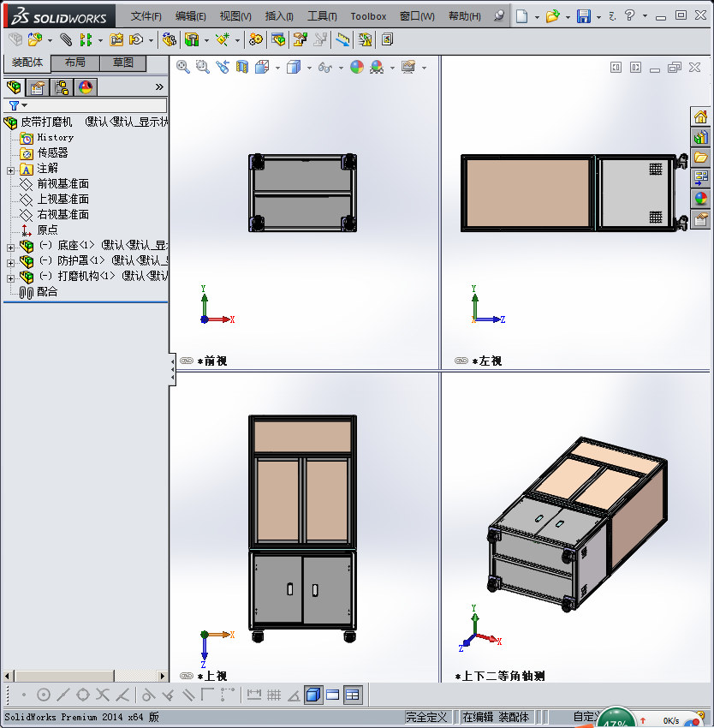Click the Insert Components icon
This screenshot has height=728, width=714.
click(x=35, y=39)
